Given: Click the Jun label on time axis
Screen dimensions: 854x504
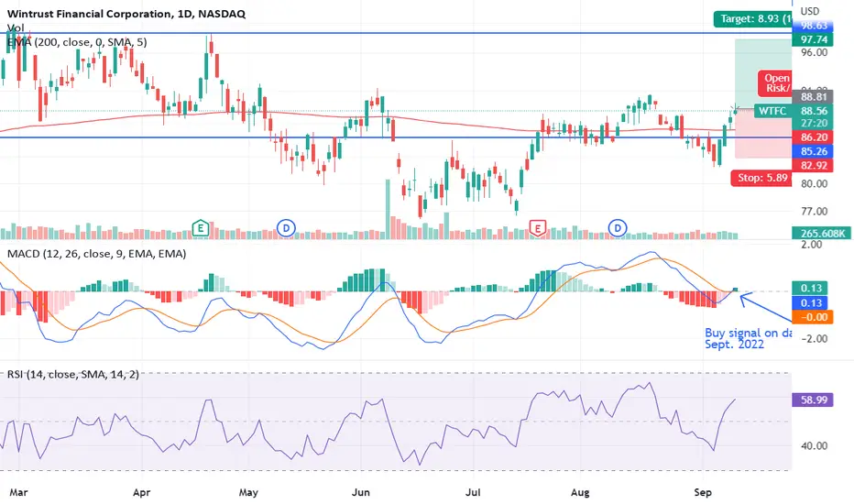Looking at the screenshot, I should (x=360, y=492).
